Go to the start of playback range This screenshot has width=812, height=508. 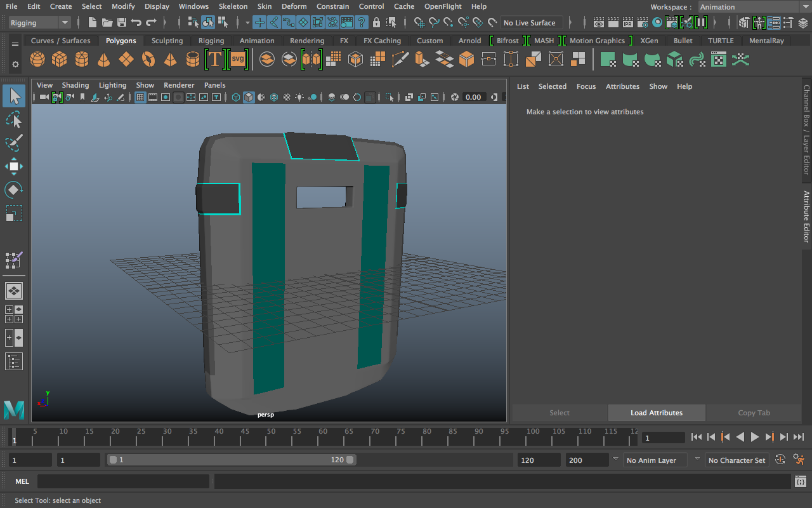(x=697, y=437)
